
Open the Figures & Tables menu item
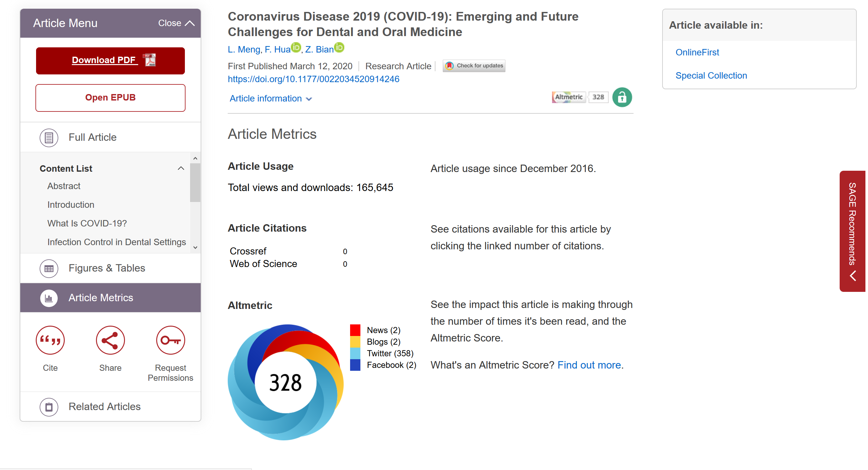coord(110,268)
